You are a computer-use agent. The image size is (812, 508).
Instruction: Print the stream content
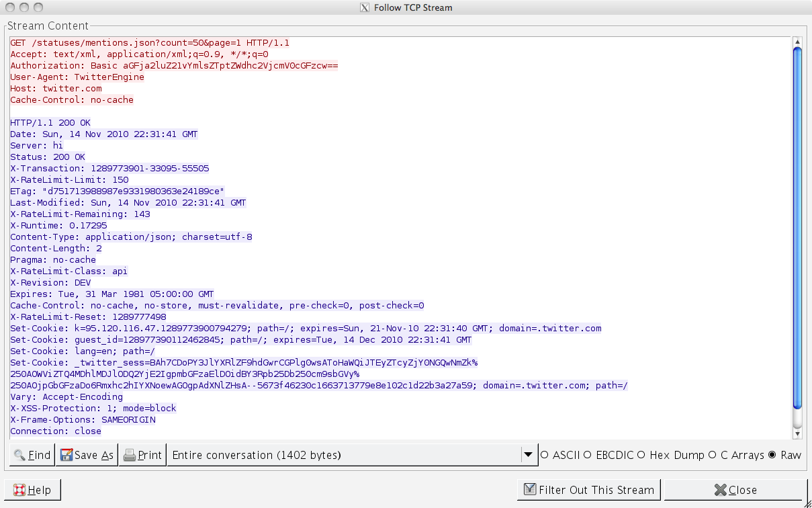click(142, 455)
